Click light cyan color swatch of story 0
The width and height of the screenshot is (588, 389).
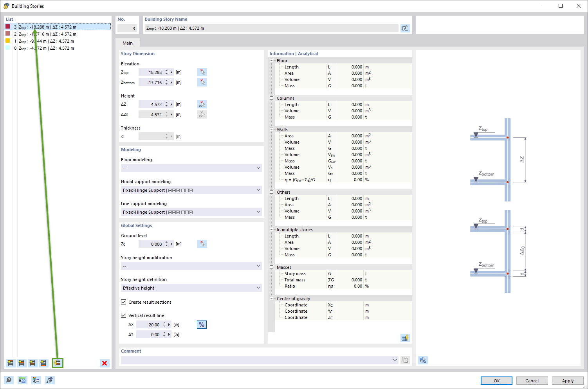click(7, 48)
